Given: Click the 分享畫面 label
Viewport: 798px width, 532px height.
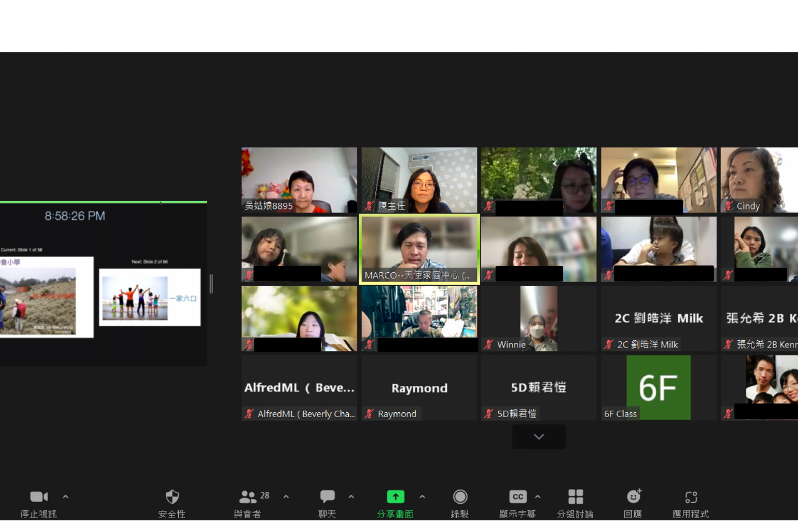Looking at the screenshot, I should coord(395,514).
